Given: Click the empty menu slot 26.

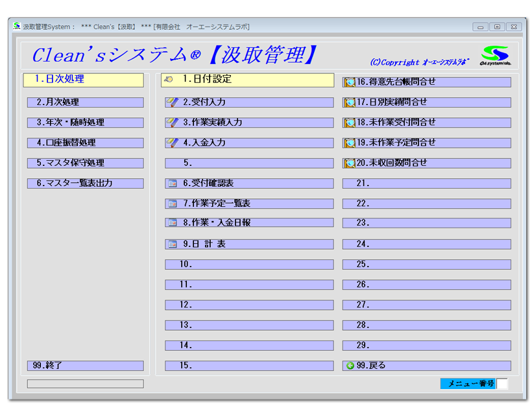Looking at the screenshot, I should tap(427, 285).
